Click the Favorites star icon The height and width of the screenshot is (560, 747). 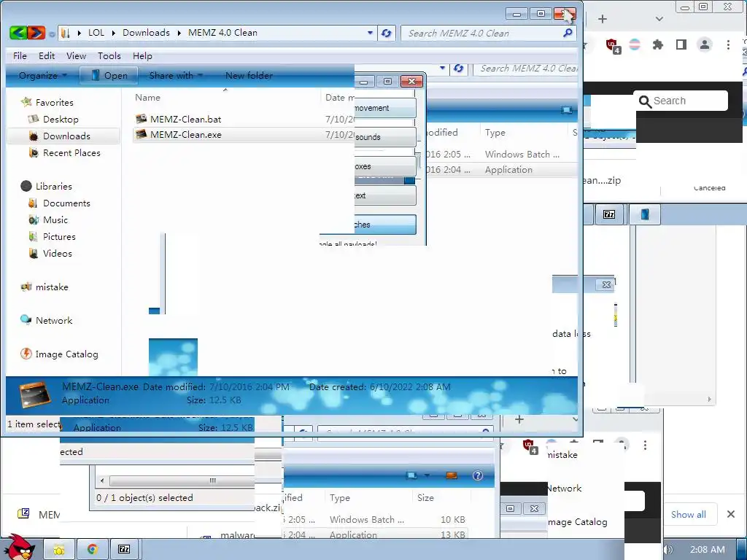(x=27, y=102)
